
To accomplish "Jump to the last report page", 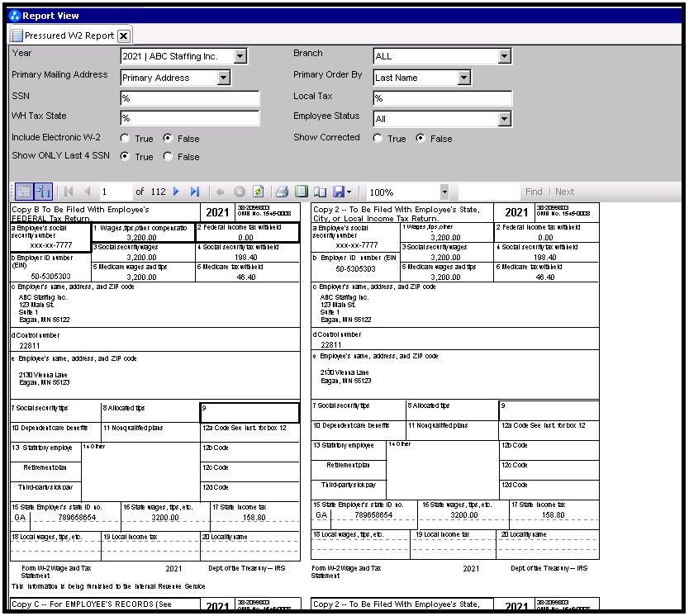I will coord(195,192).
